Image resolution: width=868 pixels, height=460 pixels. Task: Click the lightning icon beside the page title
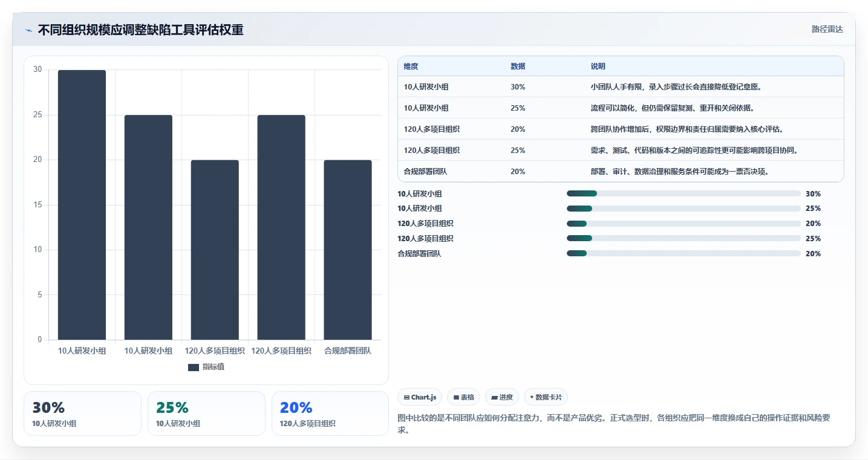(28, 30)
